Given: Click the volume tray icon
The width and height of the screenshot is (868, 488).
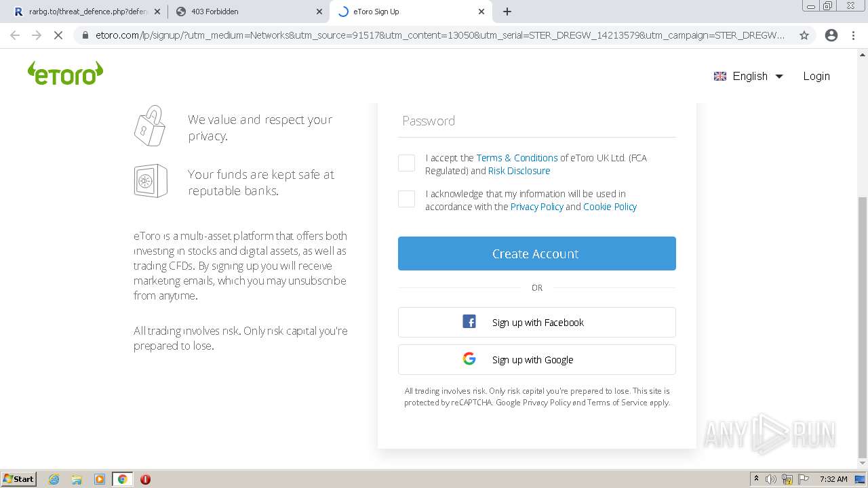Looking at the screenshot, I should coord(771,479).
